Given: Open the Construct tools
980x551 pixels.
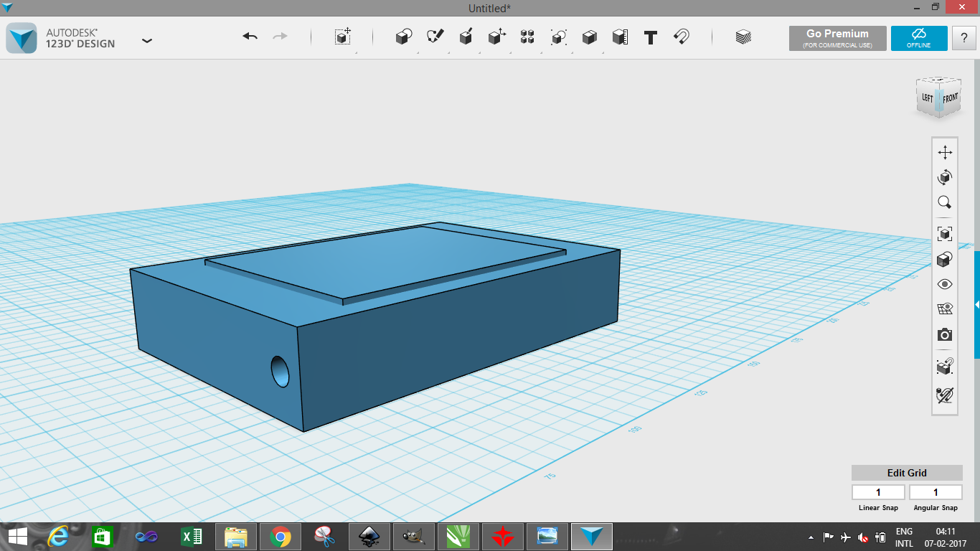Looking at the screenshot, I should (x=466, y=37).
